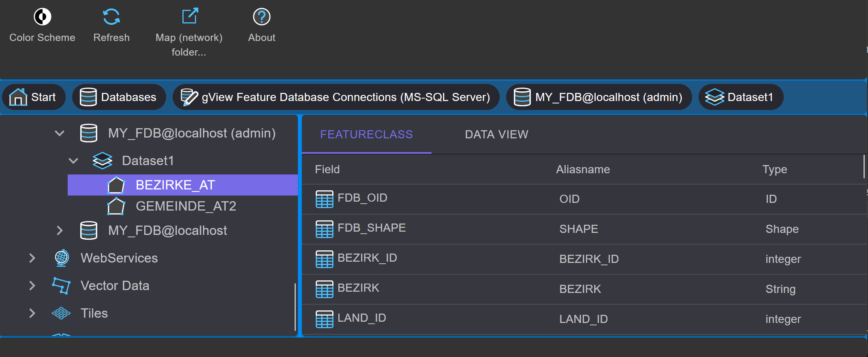Click the Vector Data icon

click(x=61, y=286)
